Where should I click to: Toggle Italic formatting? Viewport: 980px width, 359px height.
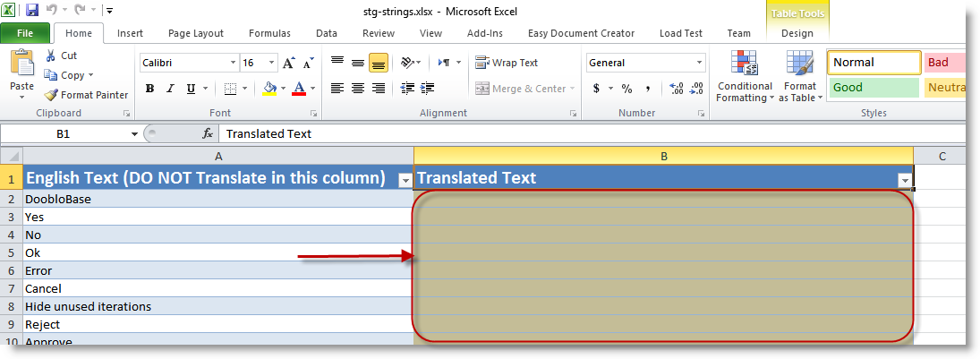point(170,89)
